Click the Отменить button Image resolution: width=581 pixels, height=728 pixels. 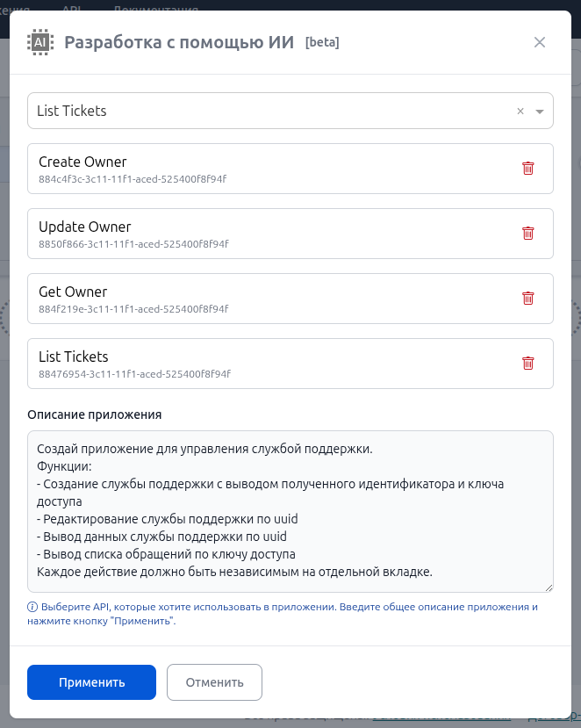[214, 682]
